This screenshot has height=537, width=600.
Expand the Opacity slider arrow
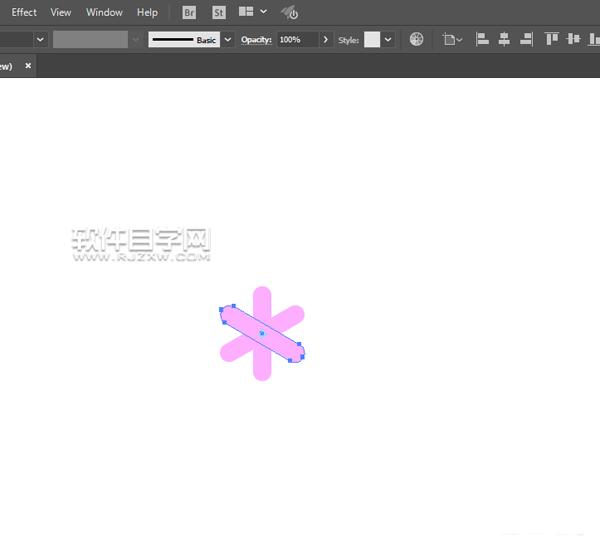pyautogui.click(x=325, y=40)
